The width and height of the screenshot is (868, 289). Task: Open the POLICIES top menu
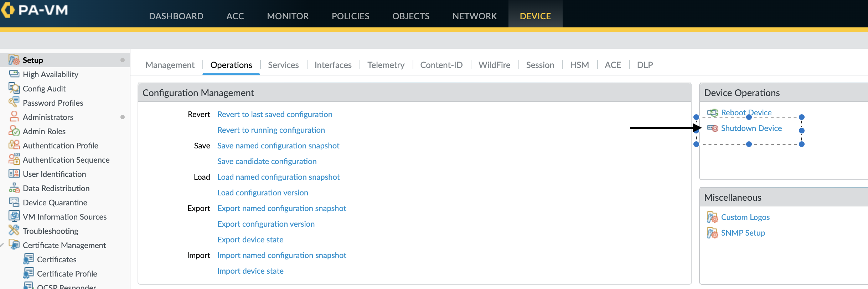pos(350,16)
